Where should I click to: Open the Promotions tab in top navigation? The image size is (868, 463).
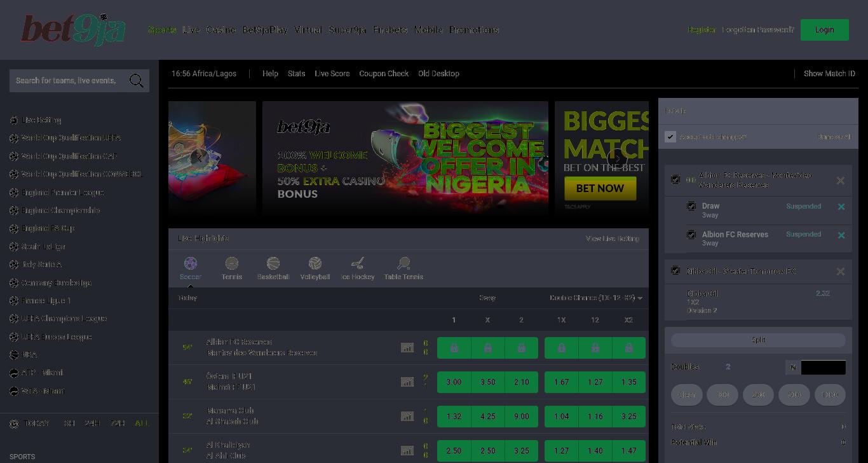point(474,30)
